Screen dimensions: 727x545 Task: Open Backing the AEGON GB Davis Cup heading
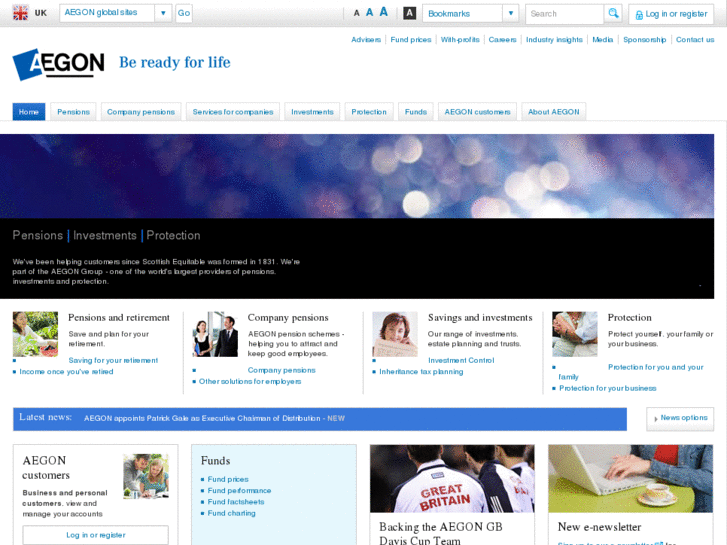click(440, 533)
